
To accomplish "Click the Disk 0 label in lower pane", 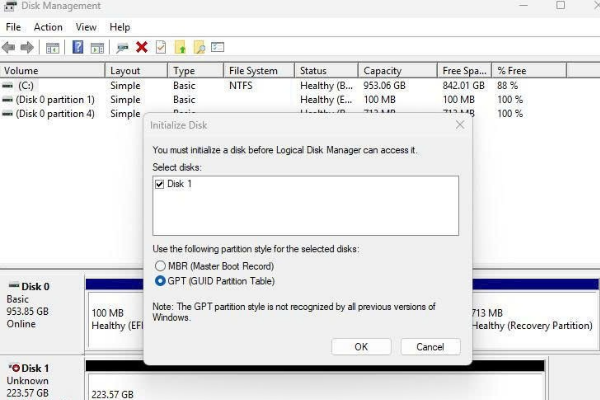I will pyautogui.click(x=35, y=287).
